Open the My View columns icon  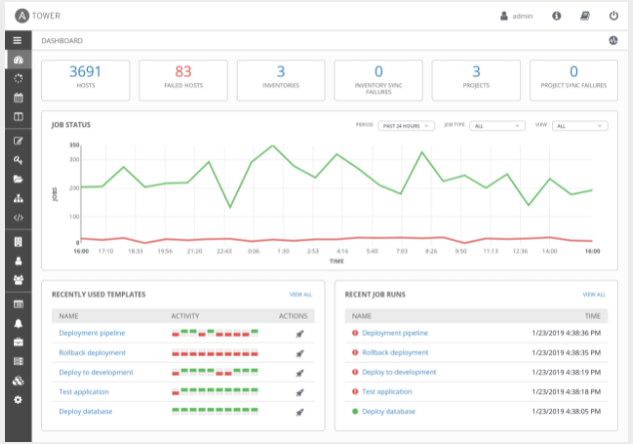(x=18, y=117)
